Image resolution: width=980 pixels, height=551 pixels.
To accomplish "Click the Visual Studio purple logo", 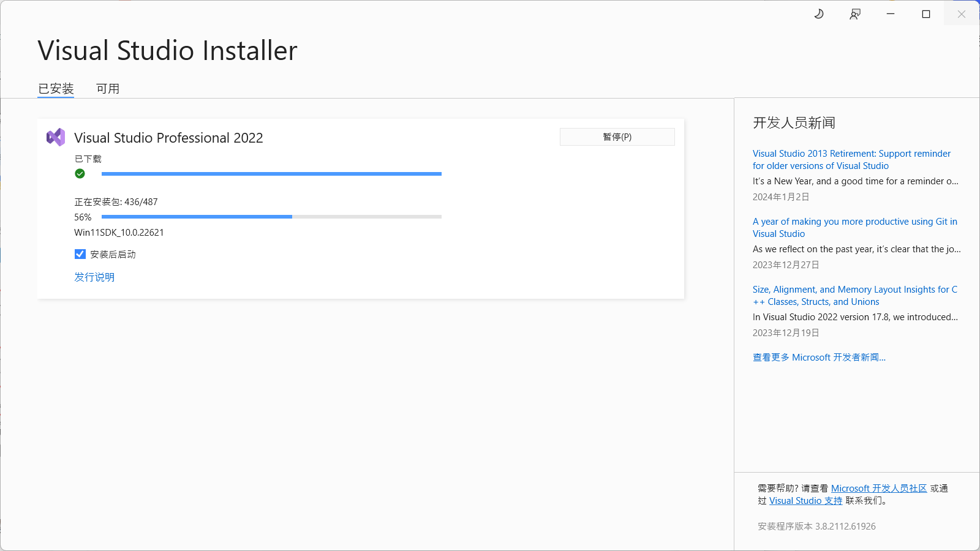I will [56, 137].
